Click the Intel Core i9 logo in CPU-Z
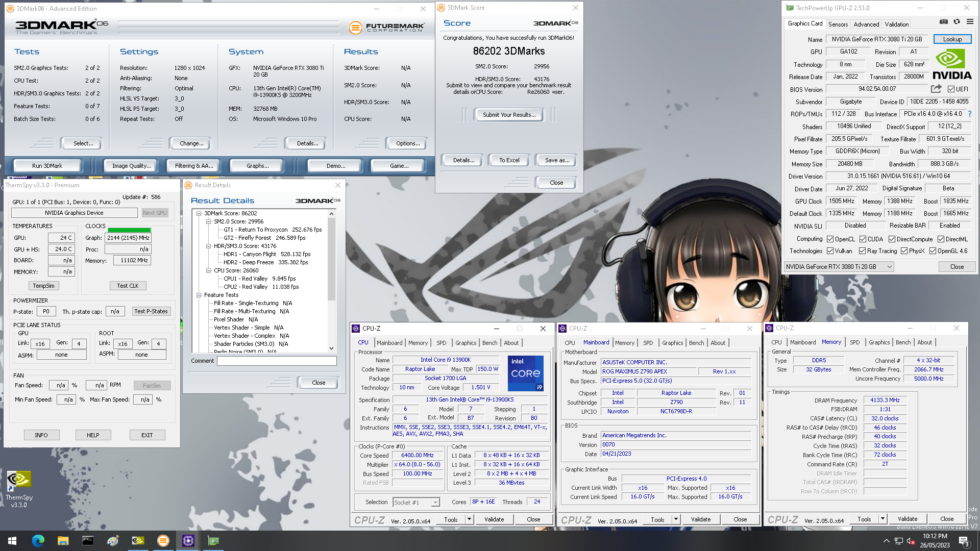The height and width of the screenshot is (551, 980). coord(526,373)
